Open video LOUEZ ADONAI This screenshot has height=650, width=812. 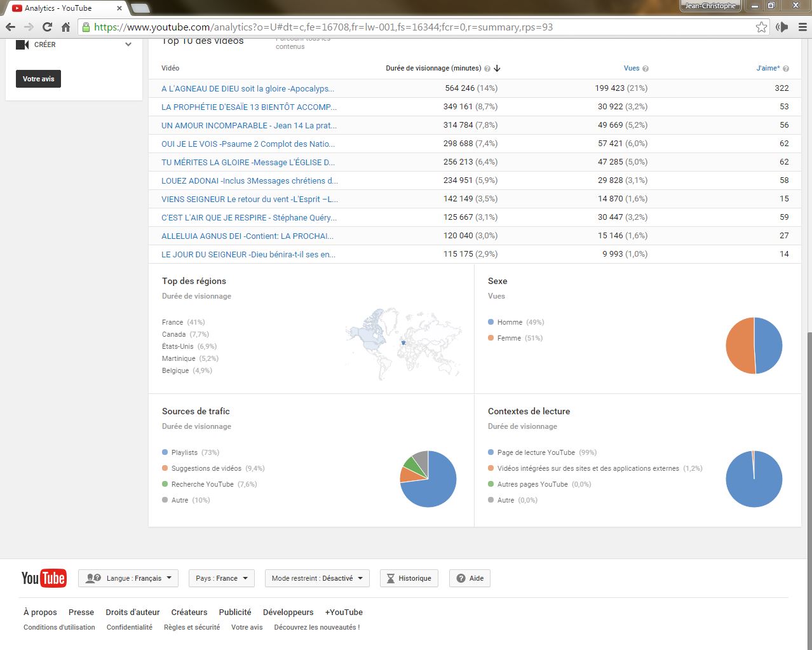(250, 180)
